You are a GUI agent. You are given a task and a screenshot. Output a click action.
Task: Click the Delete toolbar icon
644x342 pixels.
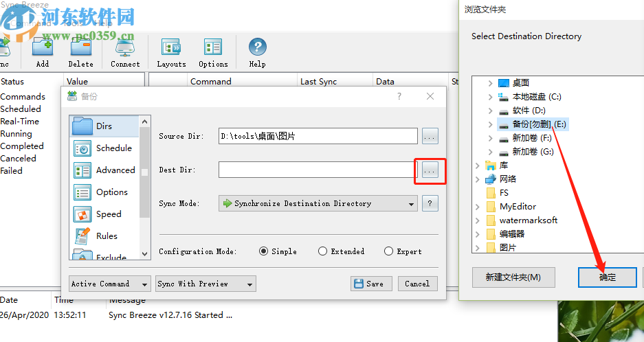[x=80, y=53]
